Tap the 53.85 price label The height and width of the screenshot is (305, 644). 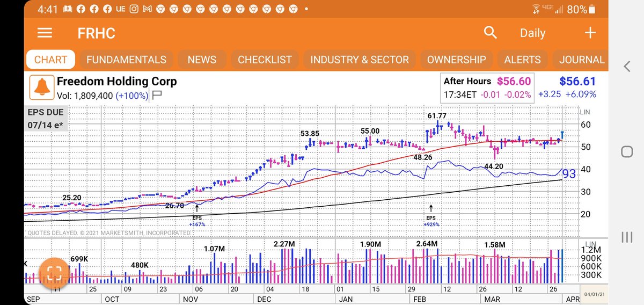310,133
